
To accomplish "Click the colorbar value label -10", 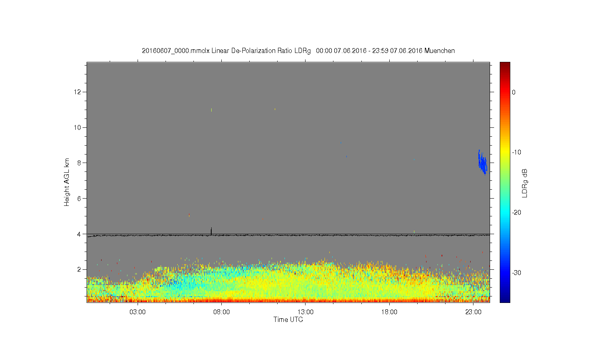I will tap(516, 152).
